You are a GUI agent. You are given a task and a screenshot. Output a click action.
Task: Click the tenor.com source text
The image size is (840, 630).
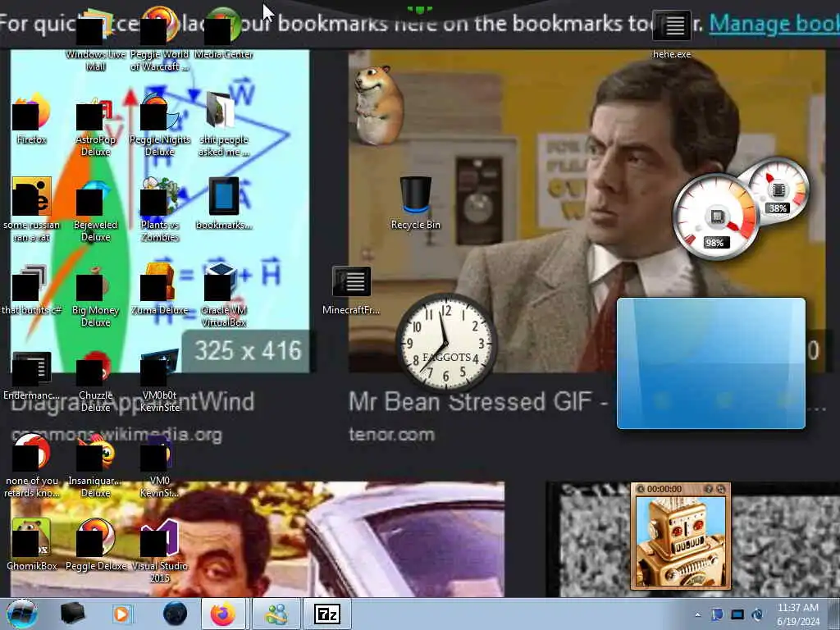click(x=391, y=435)
